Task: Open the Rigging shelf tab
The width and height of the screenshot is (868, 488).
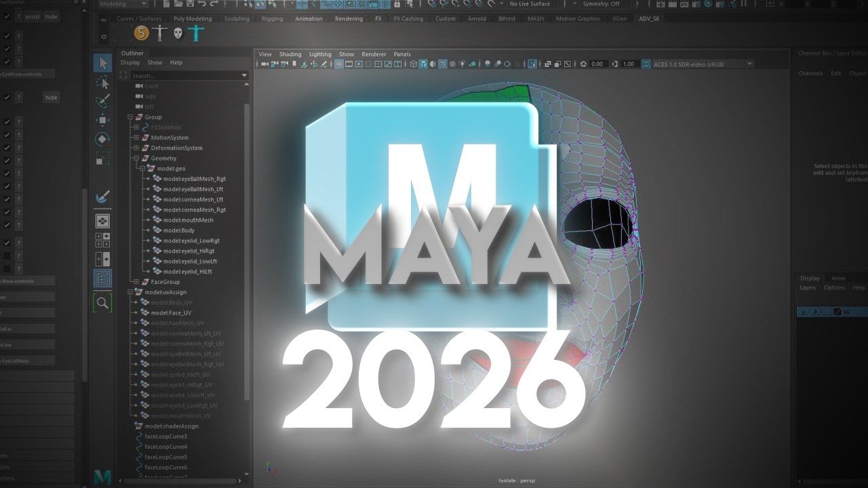Action: 272,18
